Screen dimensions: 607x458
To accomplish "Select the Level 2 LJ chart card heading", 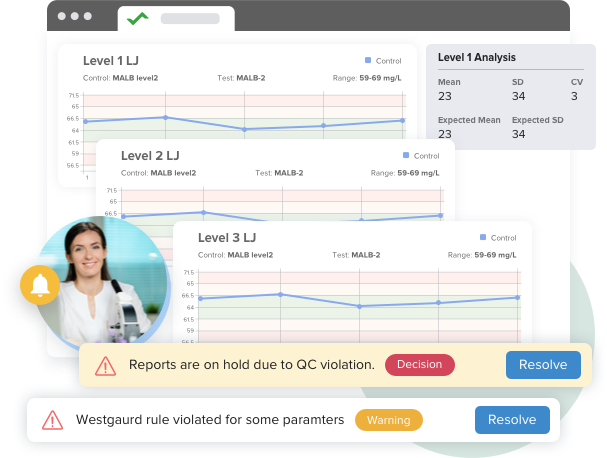I will [x=150, y=155].
